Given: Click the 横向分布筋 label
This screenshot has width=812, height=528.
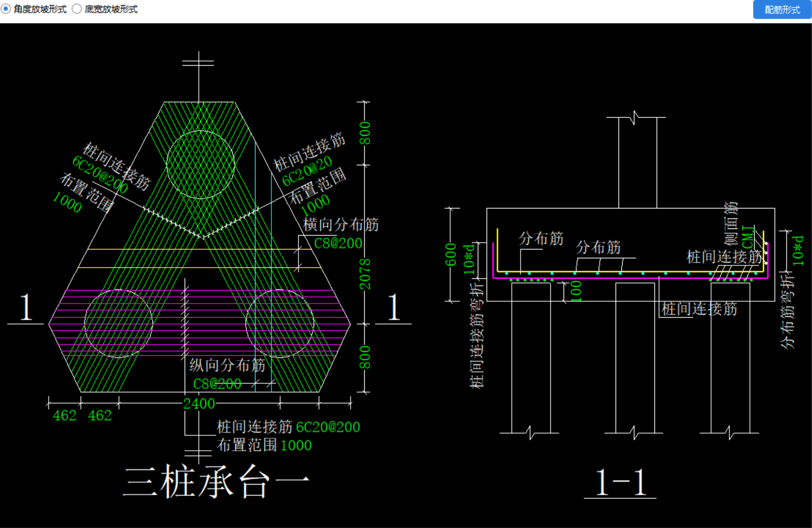Looking at the screenshot, I should click(x=341, y=224).
